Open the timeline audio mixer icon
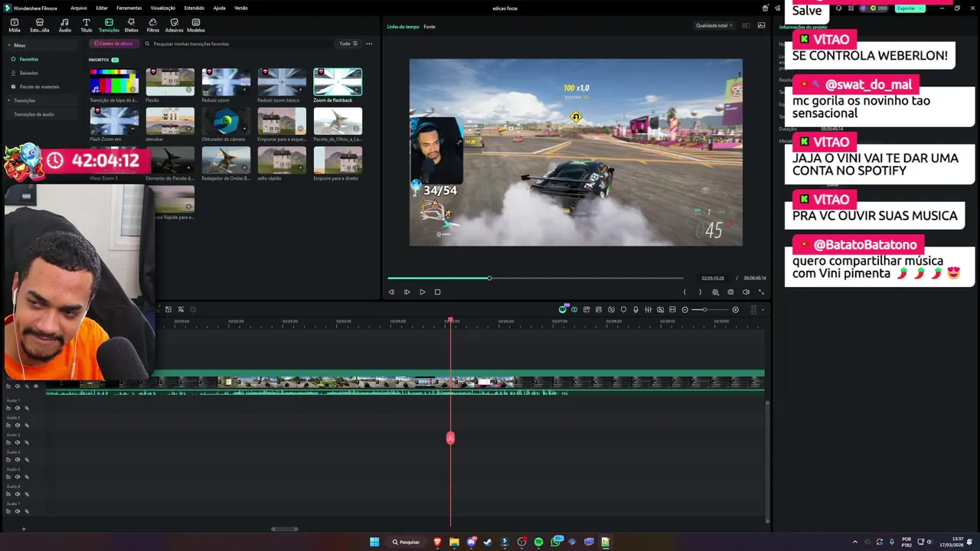 (648, 309)
